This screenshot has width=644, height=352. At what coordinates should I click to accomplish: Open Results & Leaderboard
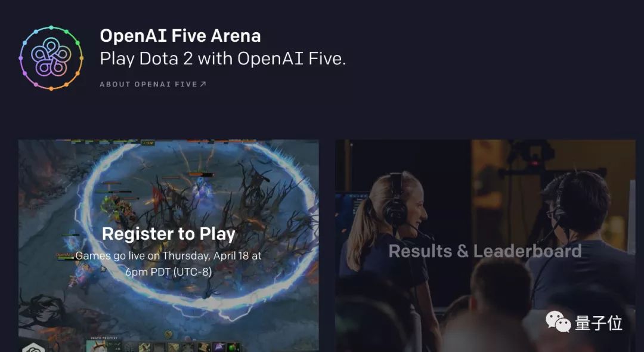coord(485,251)
